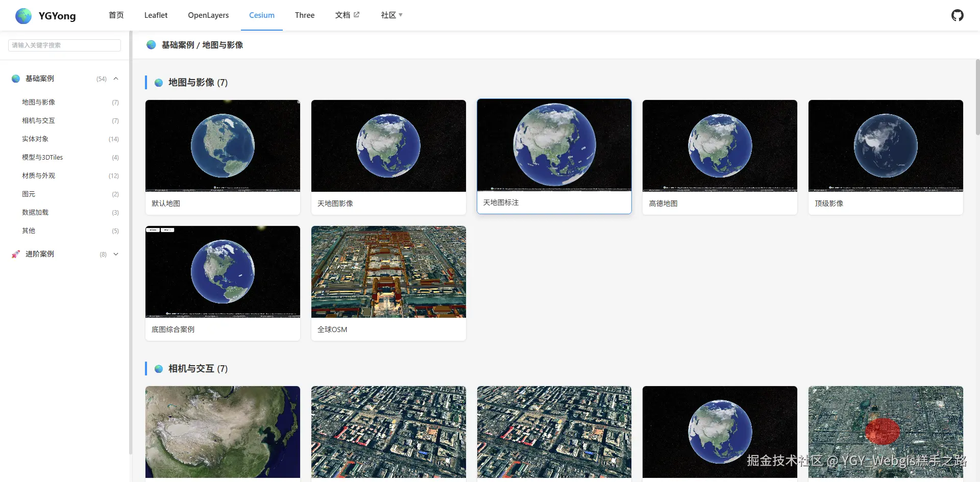Click the sidebar vertical scrollbar
Image resolution: width=980 pixels, height=482 pixels.
pyautogui.click(x=131, y=242)
